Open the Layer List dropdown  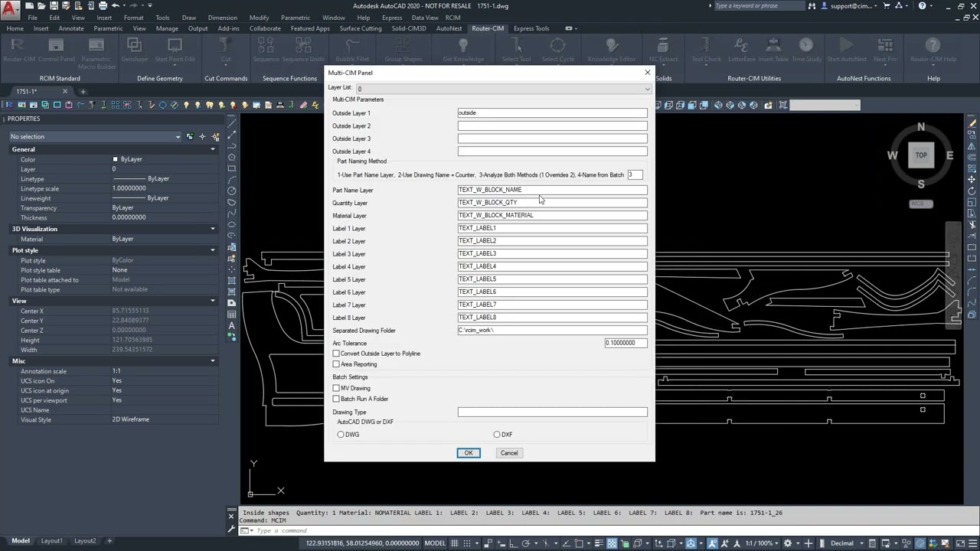pyautogui.click(x=647, y=89)
